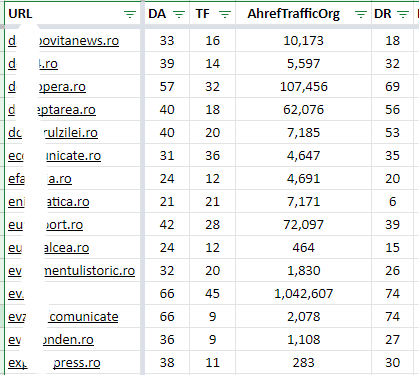This screenshot has width=419, height=375.
Task: Select the AhrefTrafficOrg header cell
Action: (303, 14)
